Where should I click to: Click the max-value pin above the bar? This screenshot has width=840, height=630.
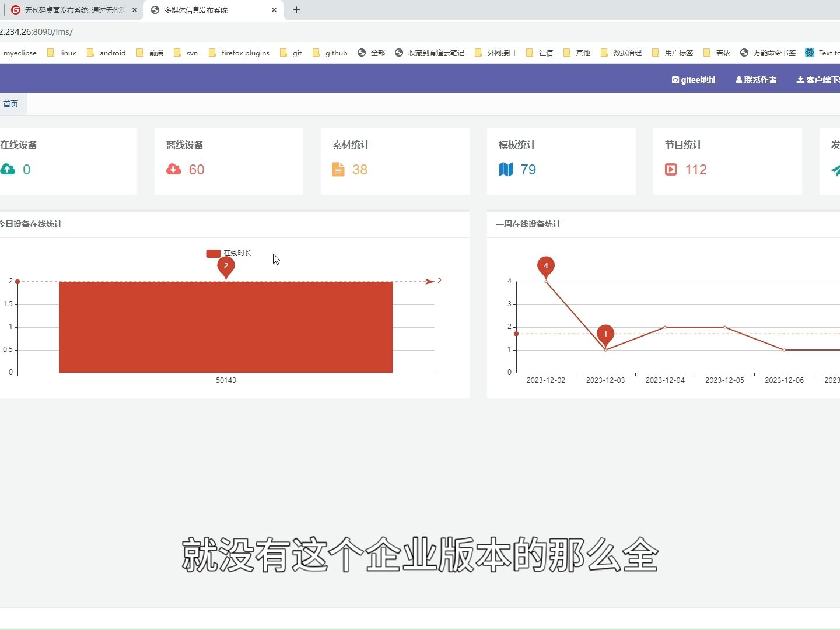coord(226,267)
